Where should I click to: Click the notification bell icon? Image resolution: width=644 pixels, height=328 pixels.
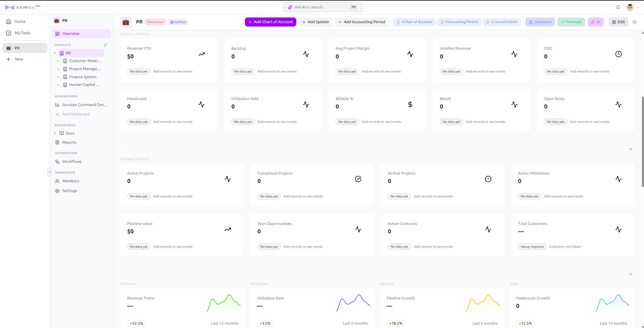point(618,7)
